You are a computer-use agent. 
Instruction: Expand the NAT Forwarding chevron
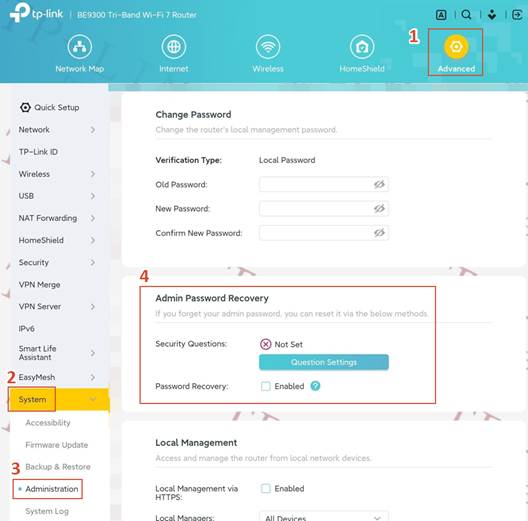(93, 218)
